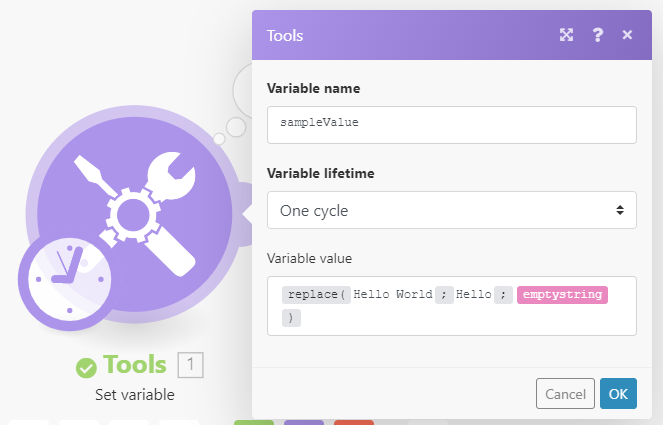Click the green checkmark status icon
The height and width of the screenshot is (425, 663).
86,367
